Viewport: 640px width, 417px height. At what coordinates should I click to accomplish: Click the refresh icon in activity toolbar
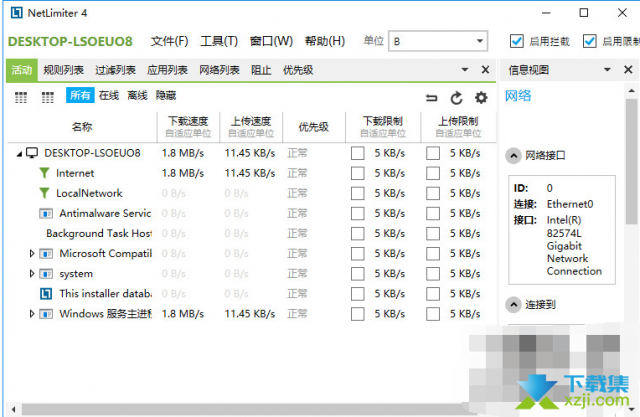click(457, 97)
